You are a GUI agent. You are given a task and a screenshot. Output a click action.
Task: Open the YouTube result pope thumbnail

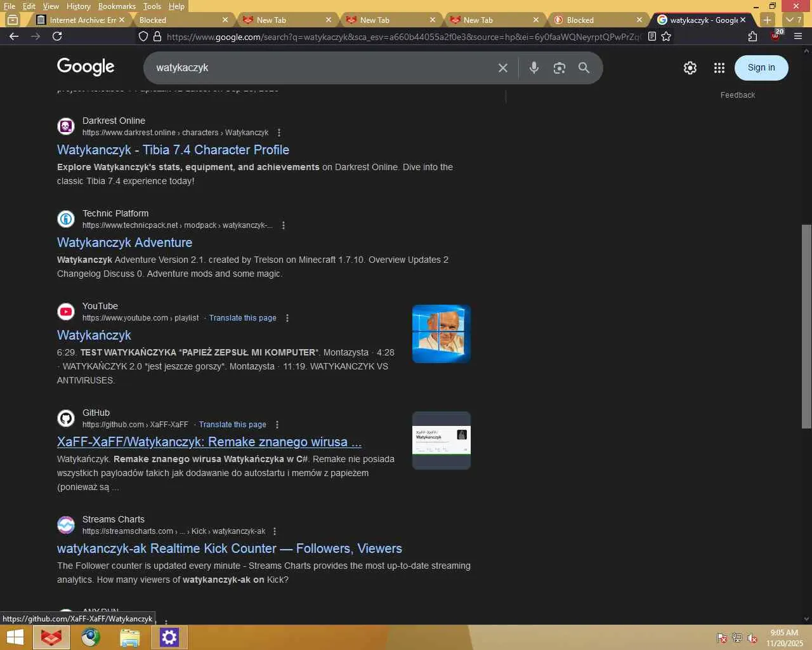[x=442, y=334]
